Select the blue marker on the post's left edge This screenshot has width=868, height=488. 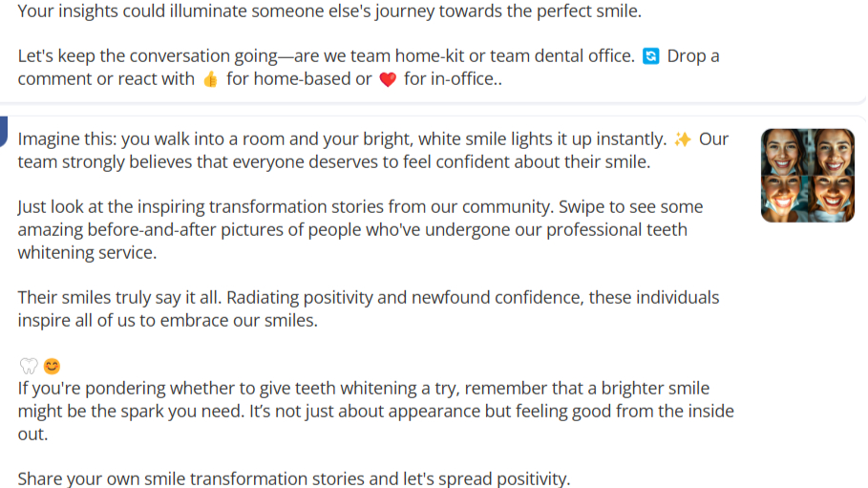(3, 132)
